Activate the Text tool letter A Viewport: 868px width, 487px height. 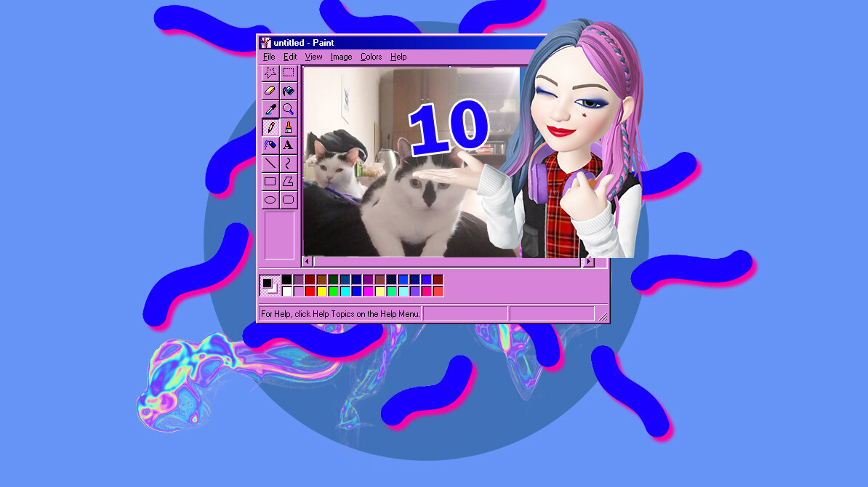[289, 145]
